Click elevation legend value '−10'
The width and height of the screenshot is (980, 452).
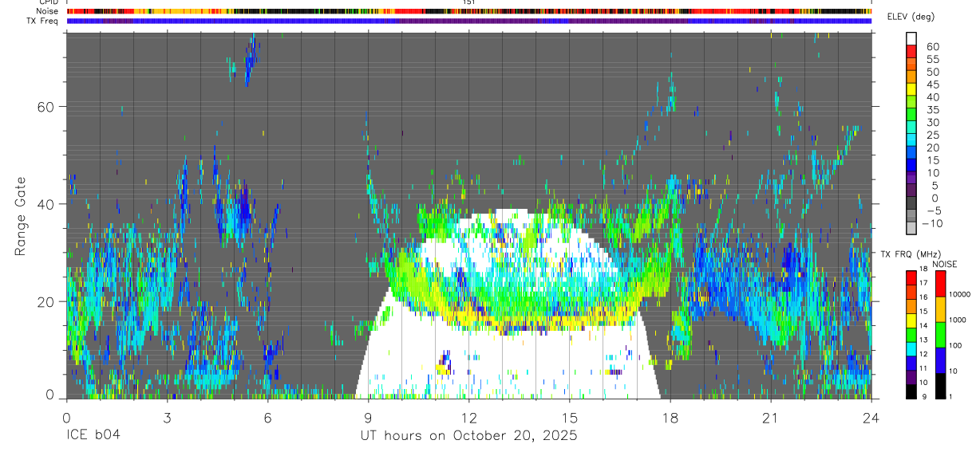[931, 224]
